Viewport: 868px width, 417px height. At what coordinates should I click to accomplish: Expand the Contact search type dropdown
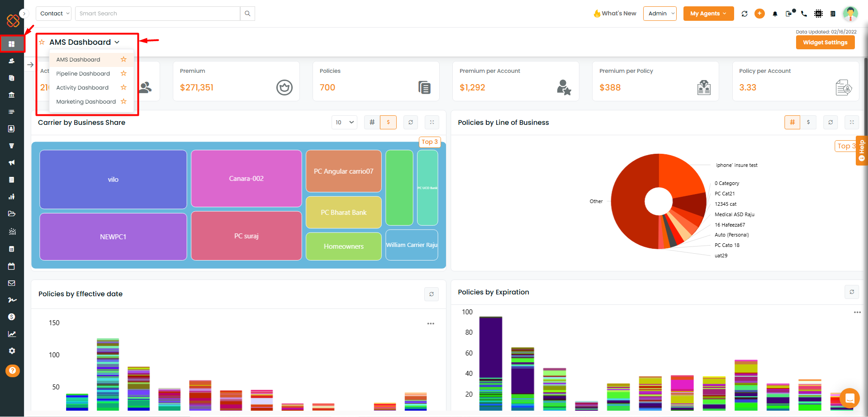(x=54, y=14)
